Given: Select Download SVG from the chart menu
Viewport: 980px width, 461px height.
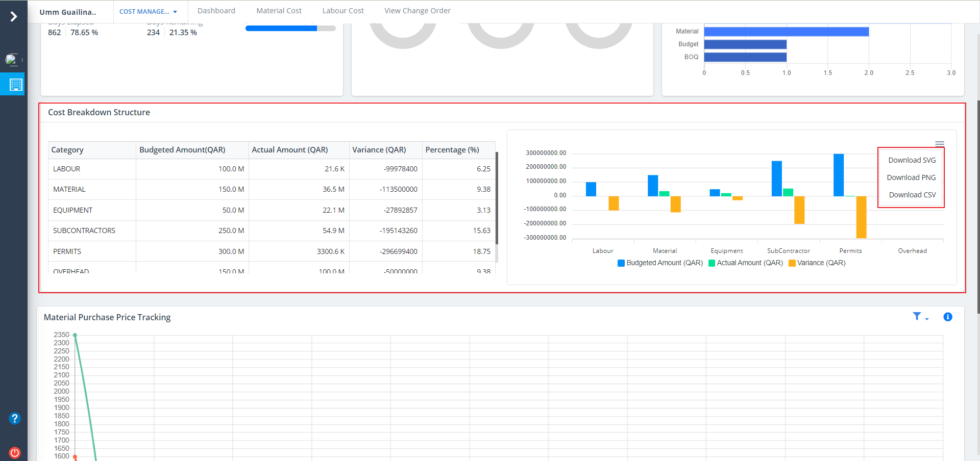Looking at the screenshot, I should (912, 160).
